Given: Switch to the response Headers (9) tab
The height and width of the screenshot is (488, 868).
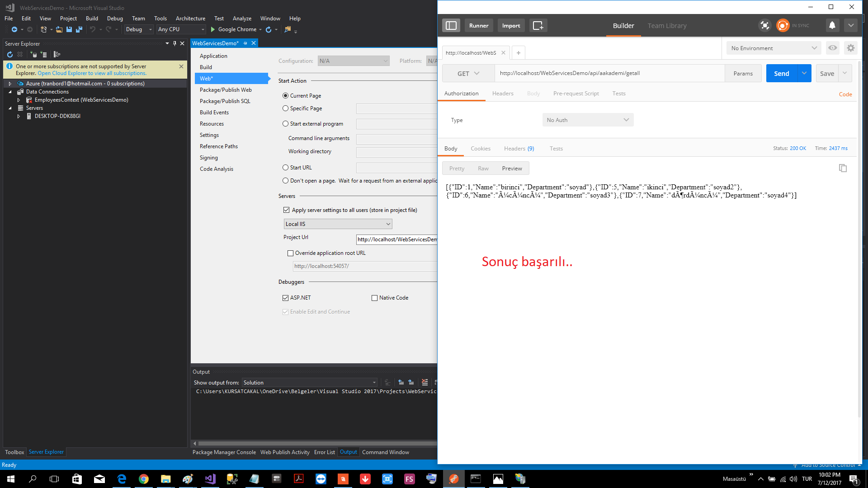Looking at the screenshot, I should 519,149.
